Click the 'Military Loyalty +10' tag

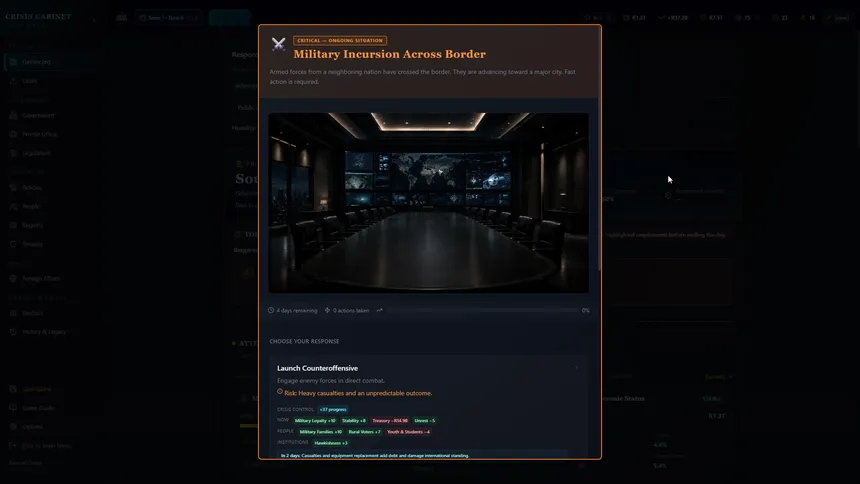(315, 421)
